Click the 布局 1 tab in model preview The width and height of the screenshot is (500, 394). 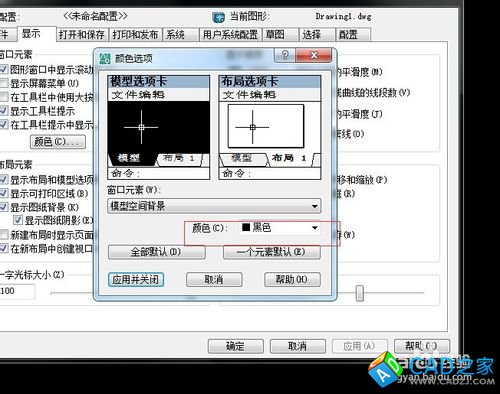tap(179, 159)
